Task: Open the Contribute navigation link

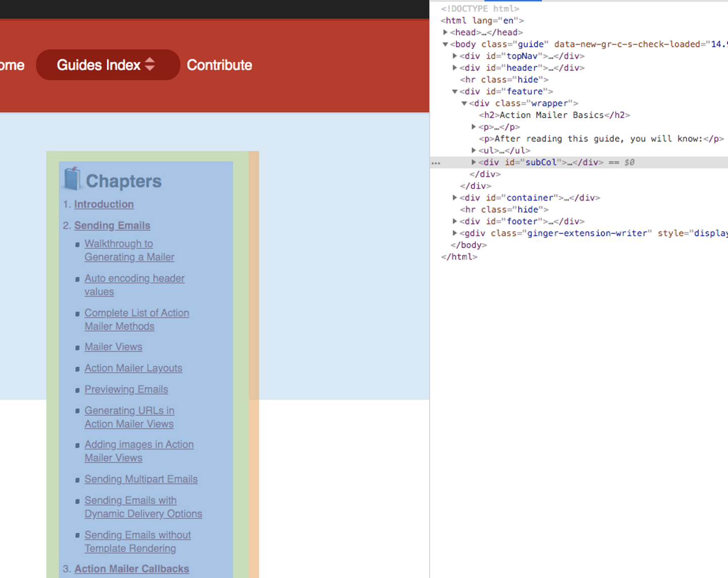Action: 219,65
